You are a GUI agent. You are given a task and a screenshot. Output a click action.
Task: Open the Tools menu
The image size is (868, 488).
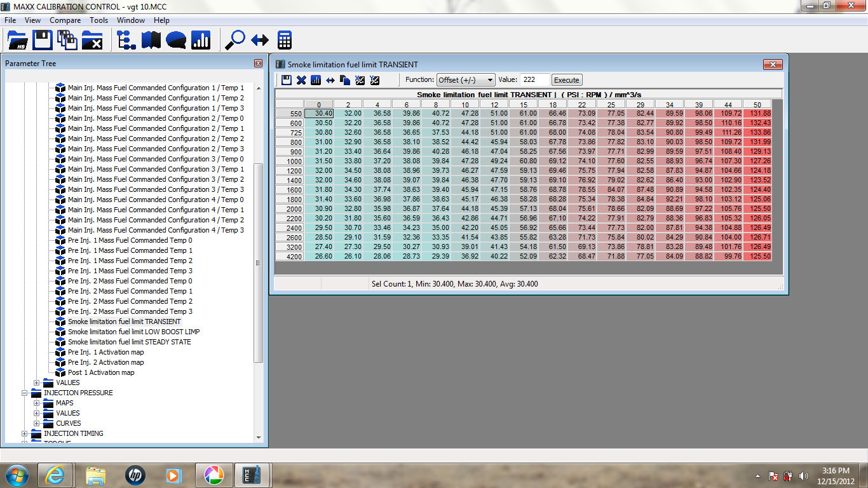(x=98, y=20)
